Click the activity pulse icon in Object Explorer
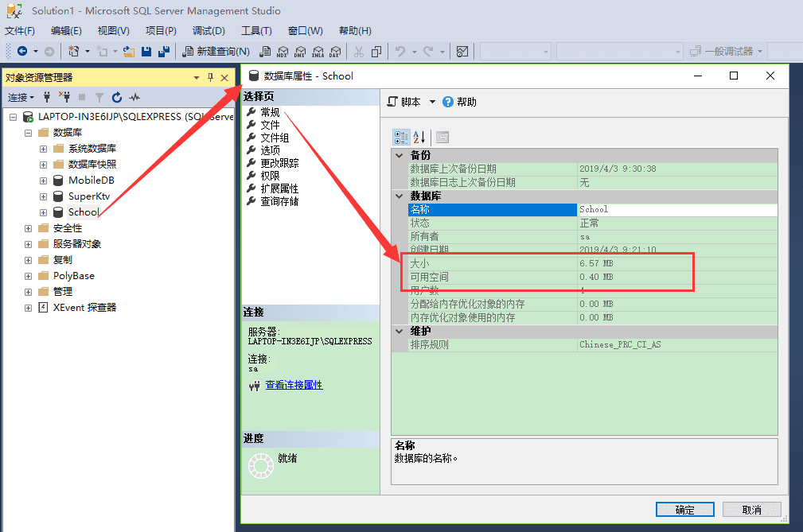Viewport: 803px width, 532px height. [x=134, y=97]
